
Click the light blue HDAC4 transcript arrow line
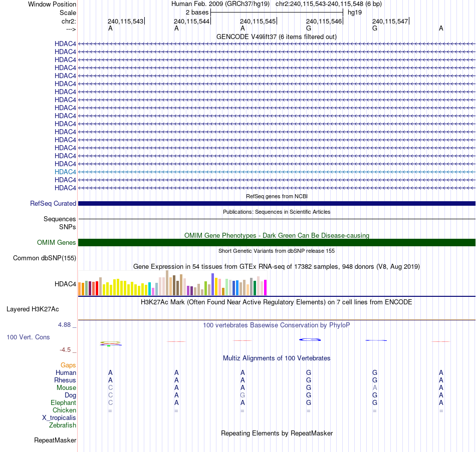[277, 172]
